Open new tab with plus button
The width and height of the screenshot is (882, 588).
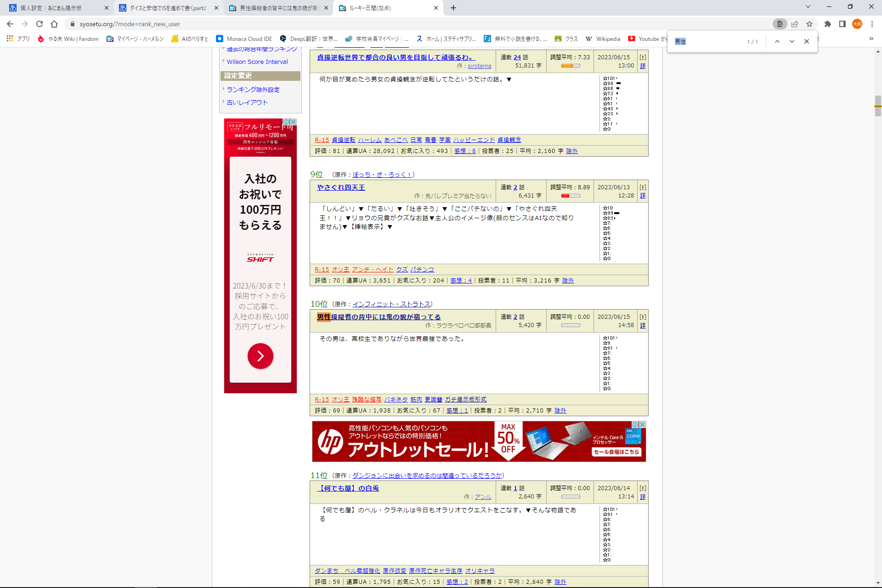pyautogui.click(x=453, y=8)
